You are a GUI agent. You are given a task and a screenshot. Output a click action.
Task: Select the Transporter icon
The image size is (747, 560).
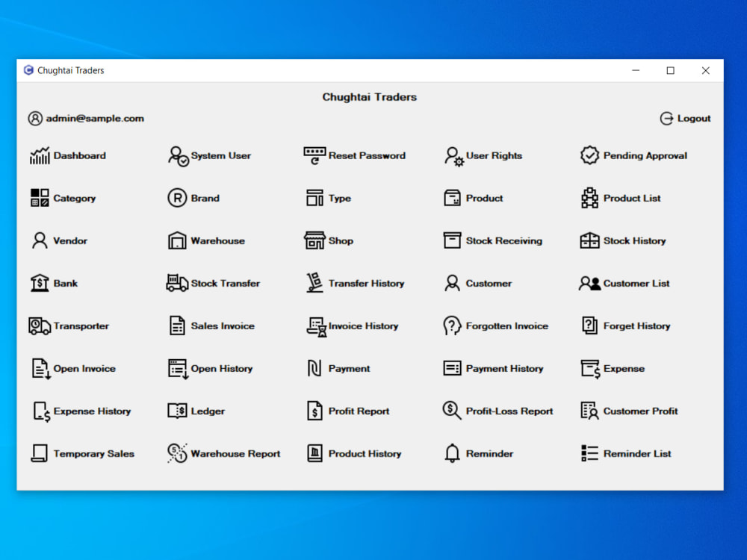point(39,326)
